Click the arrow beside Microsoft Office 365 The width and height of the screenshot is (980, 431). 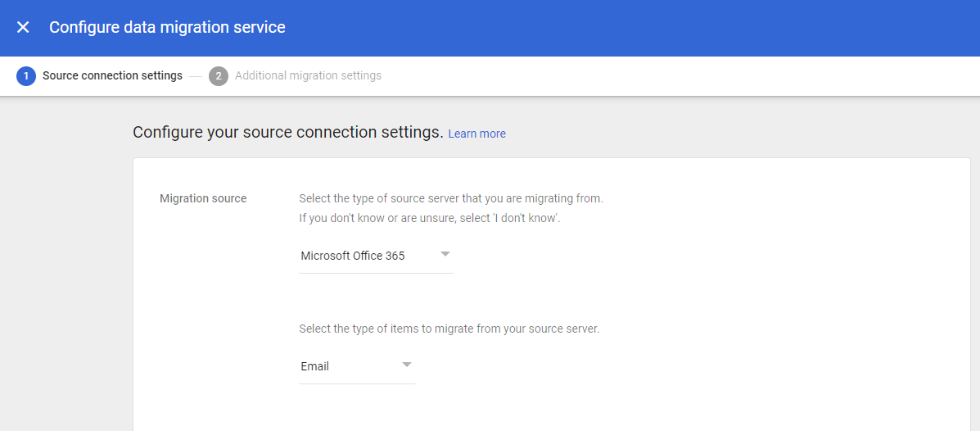tap(445, 254)
